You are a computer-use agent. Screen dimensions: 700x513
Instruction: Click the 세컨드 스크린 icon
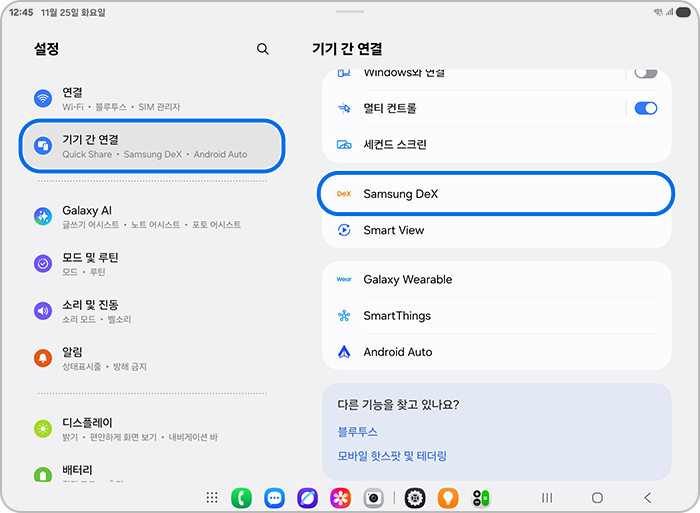344,145
